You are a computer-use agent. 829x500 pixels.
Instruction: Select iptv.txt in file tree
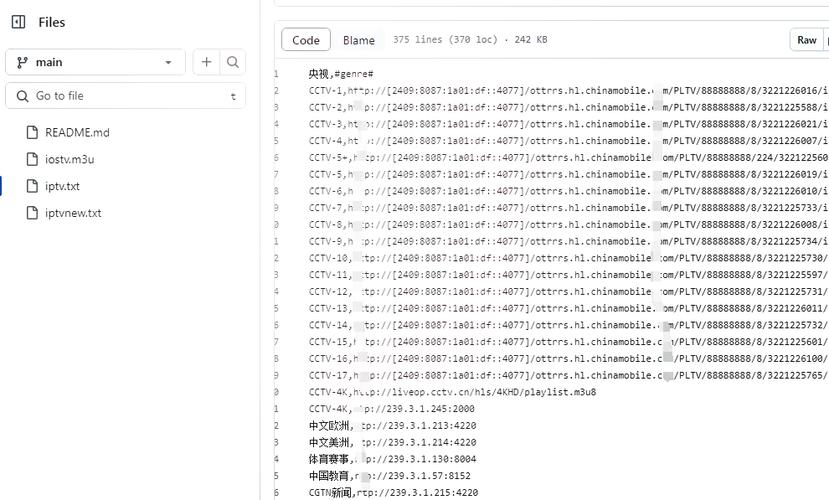pyautogui.click(x=62, y=186)
